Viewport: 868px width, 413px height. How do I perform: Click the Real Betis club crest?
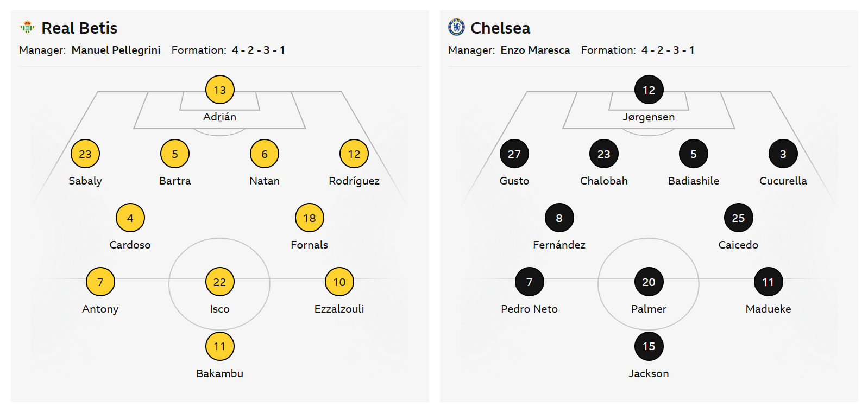(27, 27)
